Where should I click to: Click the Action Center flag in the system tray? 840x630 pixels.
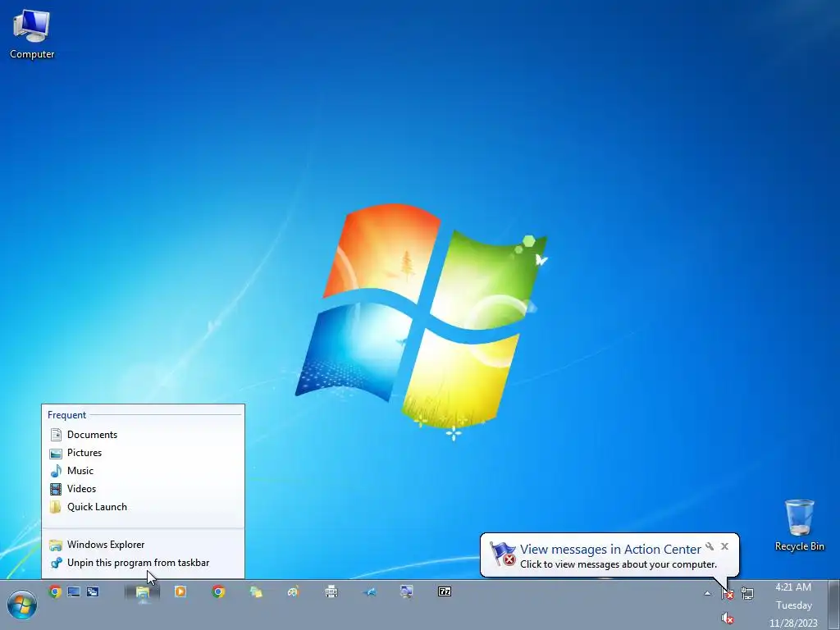pyautogui.click(x=728, y=593)
